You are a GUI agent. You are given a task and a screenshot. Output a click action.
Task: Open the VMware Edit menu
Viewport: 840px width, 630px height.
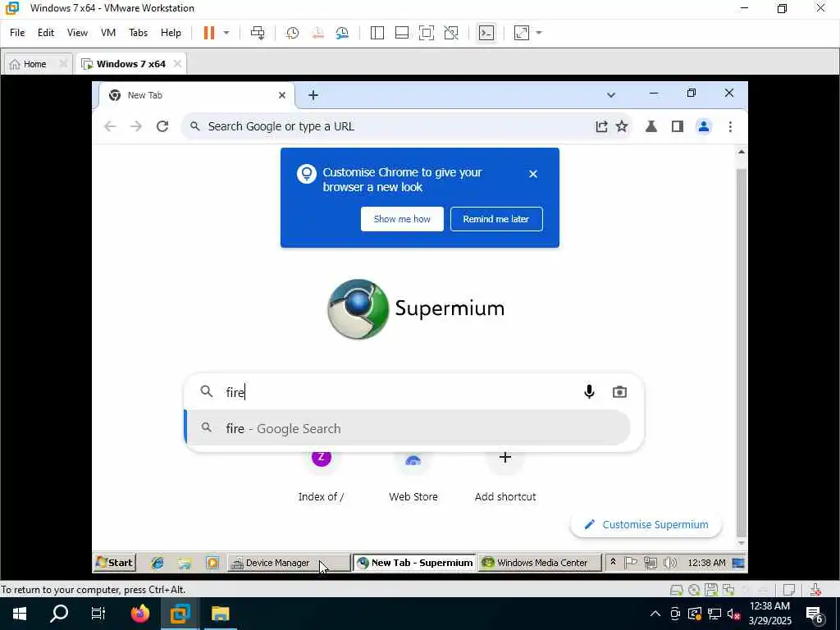pos(46,33)
